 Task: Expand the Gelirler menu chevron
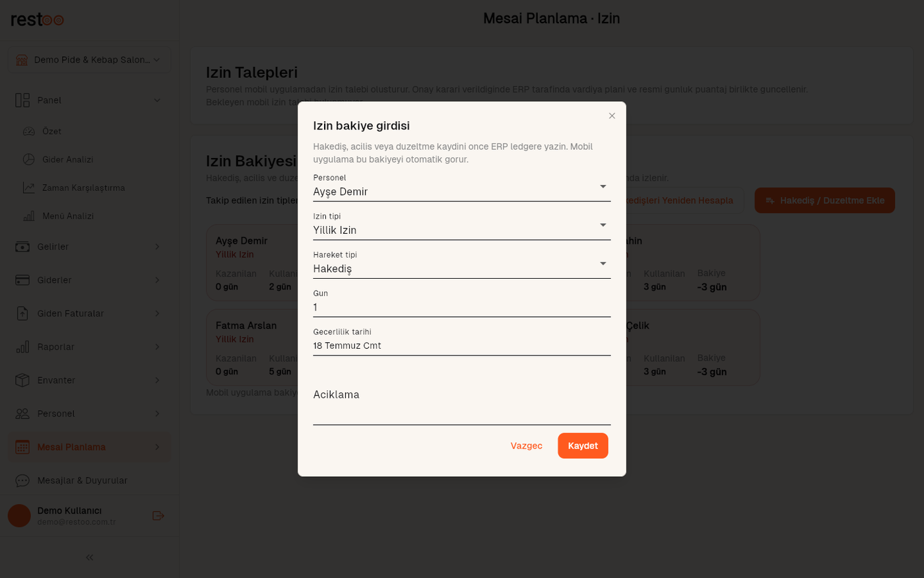click(157, 246)
